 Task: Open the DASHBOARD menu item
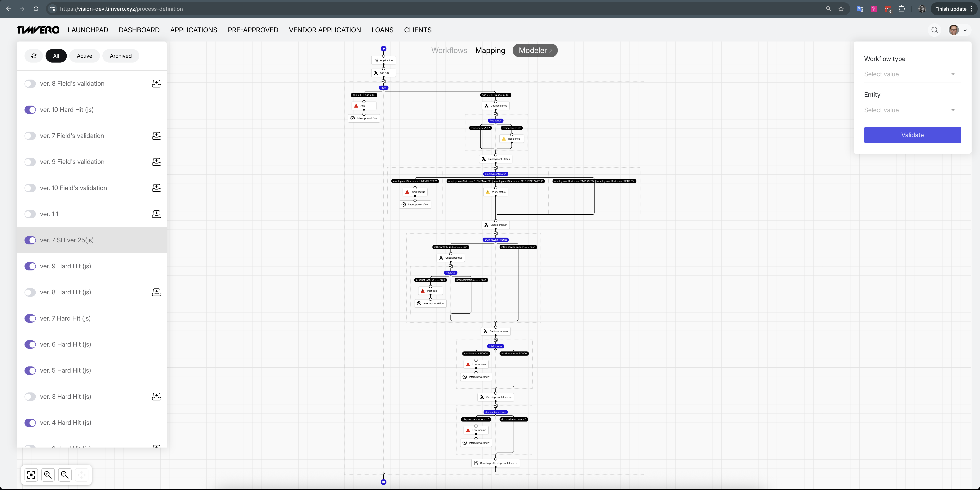pos(139,30)
